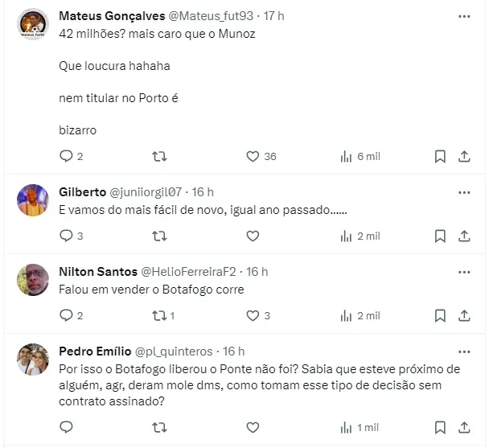The image size is (489, 448).
Task: Open Pedro Emílio's profile name link
Action: pos(92,351)
